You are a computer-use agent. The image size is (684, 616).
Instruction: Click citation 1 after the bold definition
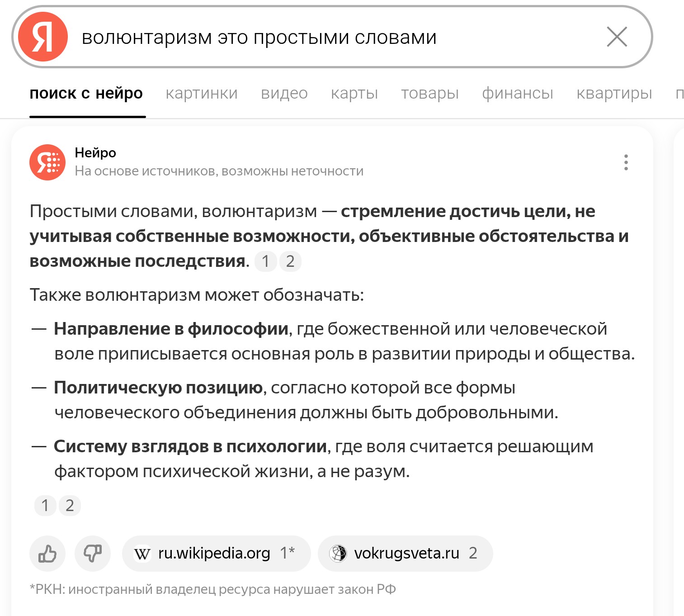(x=266, y=261)
